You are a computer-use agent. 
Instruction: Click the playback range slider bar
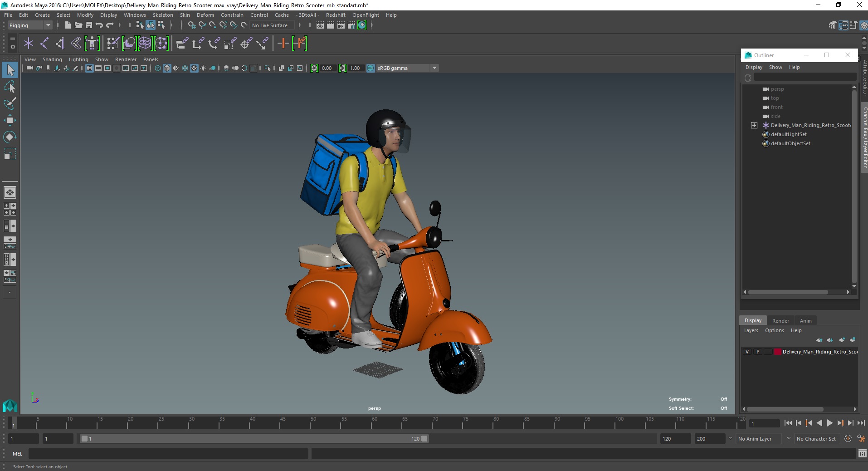click(254, 439)
